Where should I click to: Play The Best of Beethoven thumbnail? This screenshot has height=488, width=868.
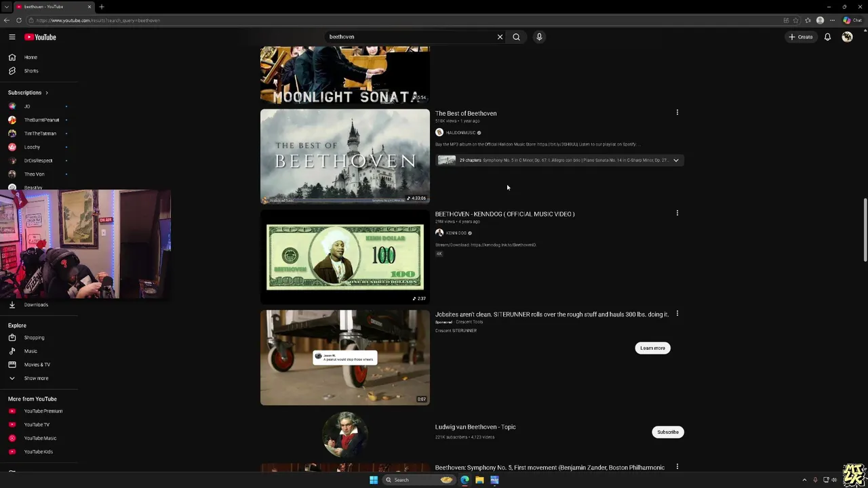point(345,157)
